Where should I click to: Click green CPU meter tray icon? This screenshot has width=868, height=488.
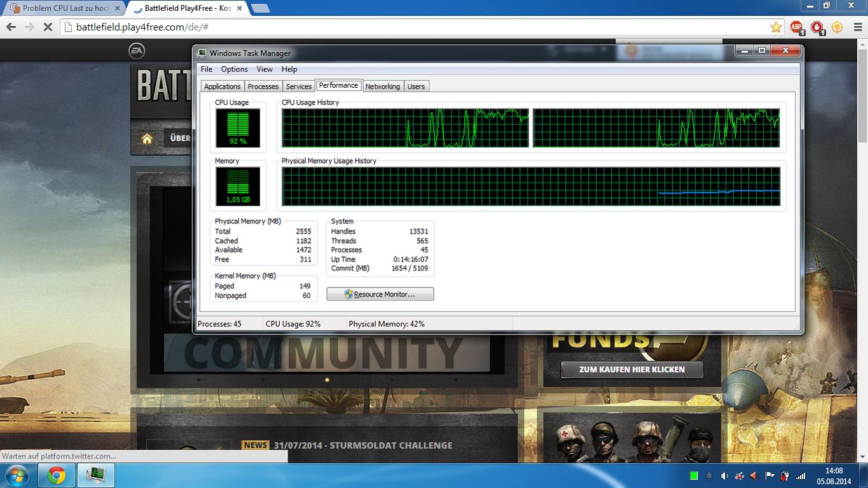tap(694, 475)
